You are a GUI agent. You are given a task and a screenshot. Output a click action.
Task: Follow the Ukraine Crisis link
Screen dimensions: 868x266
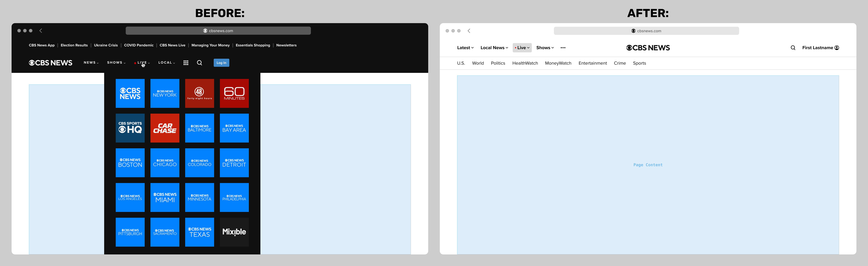106,45
